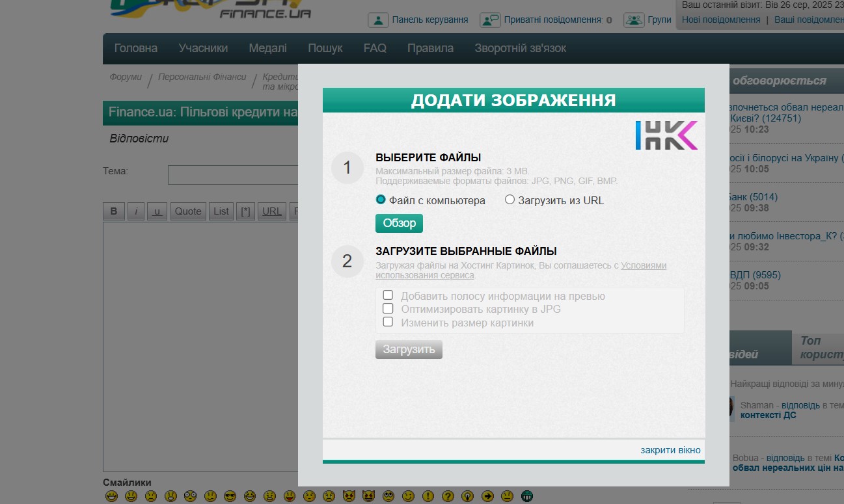Screen dimensions: 844x504
Task: Click the Shaman username
Action: coord(757,405)
